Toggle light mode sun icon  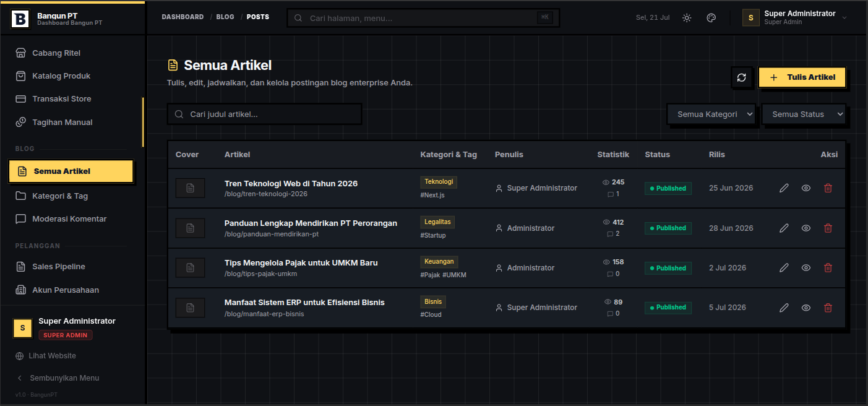pyautogui.click(x=687, y=18)
